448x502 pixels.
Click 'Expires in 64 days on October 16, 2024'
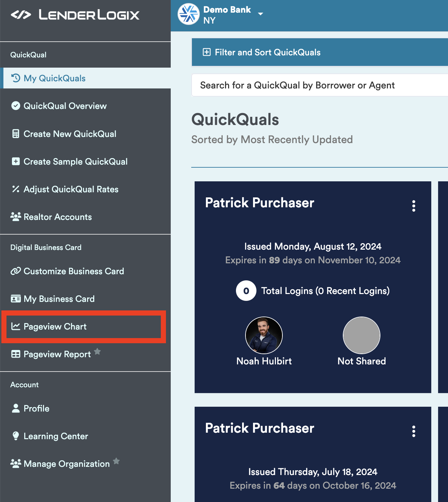313,486
